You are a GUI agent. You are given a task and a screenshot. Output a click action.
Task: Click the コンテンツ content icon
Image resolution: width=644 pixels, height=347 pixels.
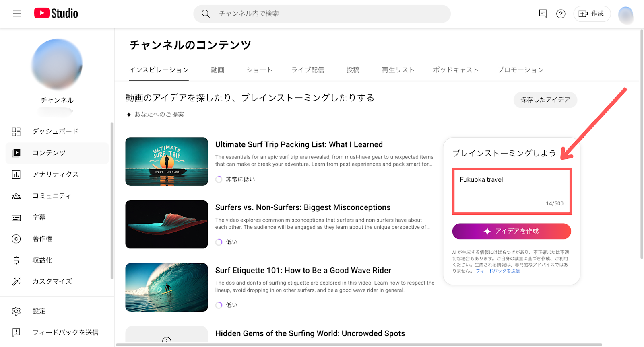16,153
